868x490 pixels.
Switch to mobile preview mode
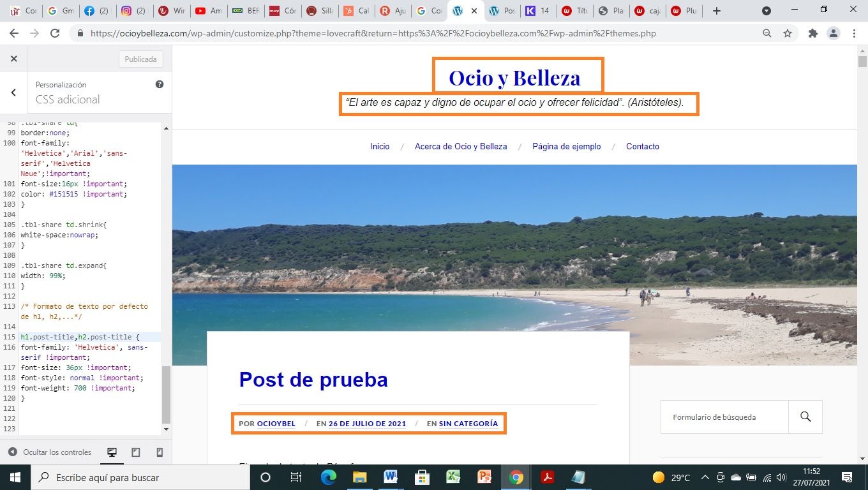pos(160,452)
